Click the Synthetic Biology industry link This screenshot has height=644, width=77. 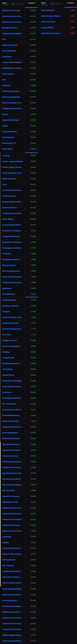click(x=9, y=300)
